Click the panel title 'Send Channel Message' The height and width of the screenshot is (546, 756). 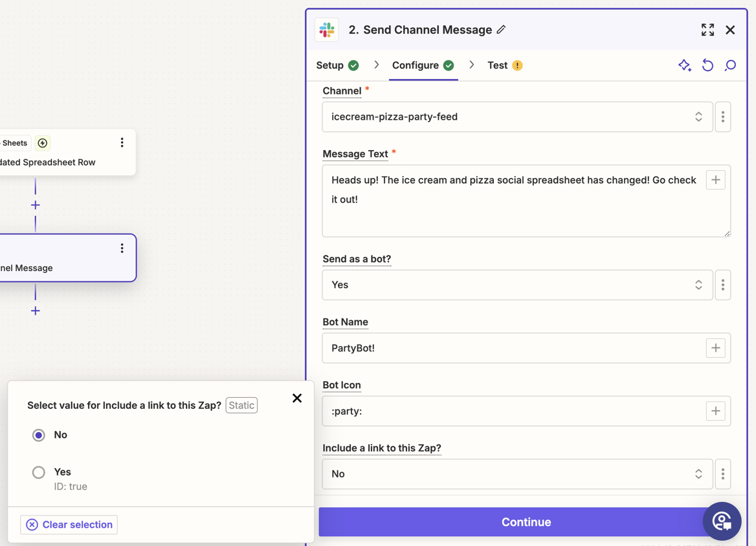click(427, 30)
